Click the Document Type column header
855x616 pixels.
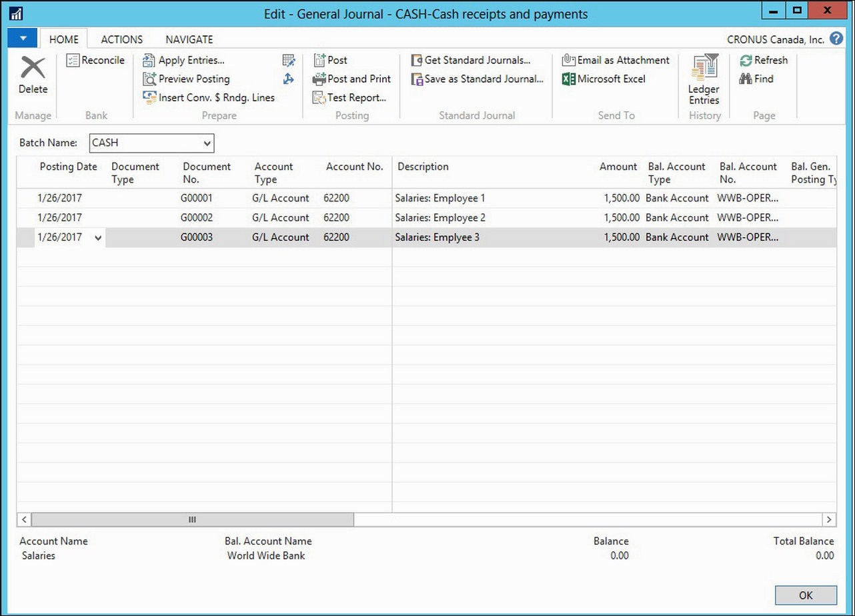tap(135, 173)
